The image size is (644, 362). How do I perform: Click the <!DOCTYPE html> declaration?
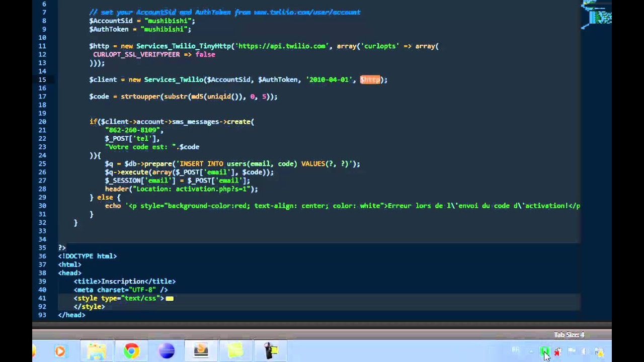(x=87, y=256)
